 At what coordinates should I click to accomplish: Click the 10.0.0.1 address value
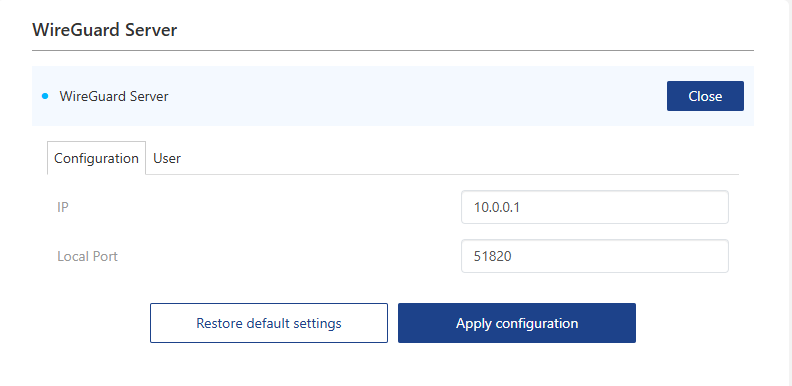497,207
